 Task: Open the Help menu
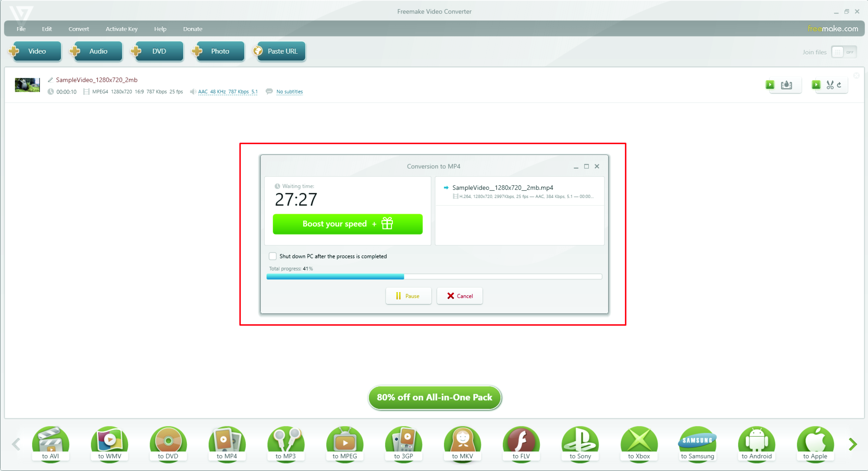point(160,29)
